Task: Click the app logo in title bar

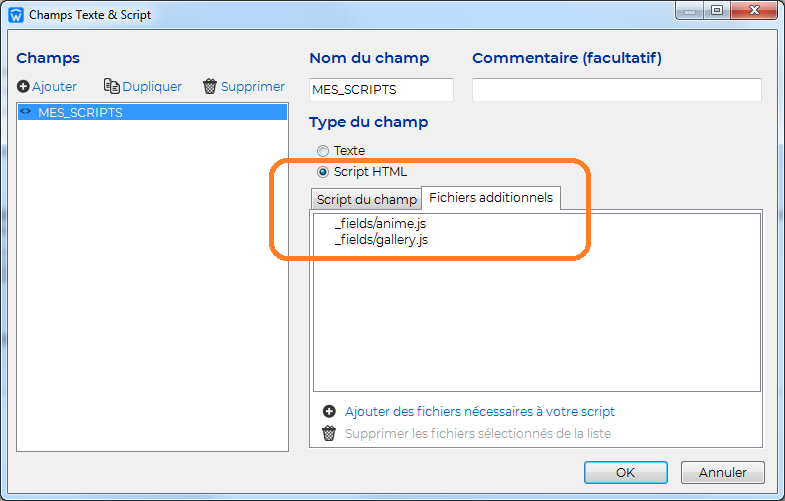Action: click(16, 15)
